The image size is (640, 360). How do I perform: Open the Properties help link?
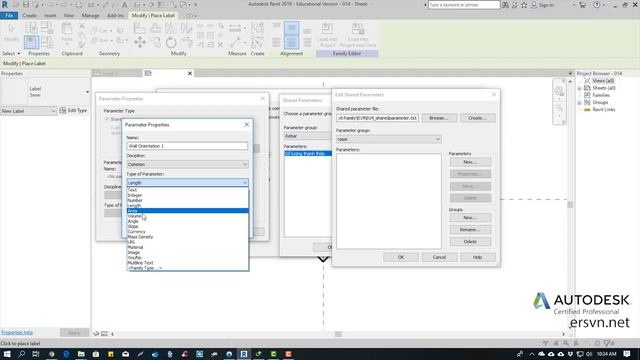pyautogui.click(x=17, y=332)
